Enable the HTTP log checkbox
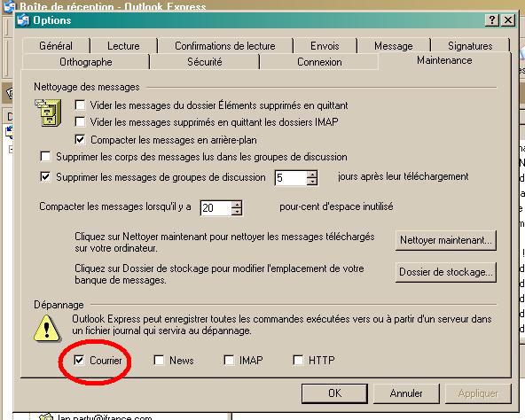Image resolution: width=525 pixels, height=420 pixels. tap(298, 360)
